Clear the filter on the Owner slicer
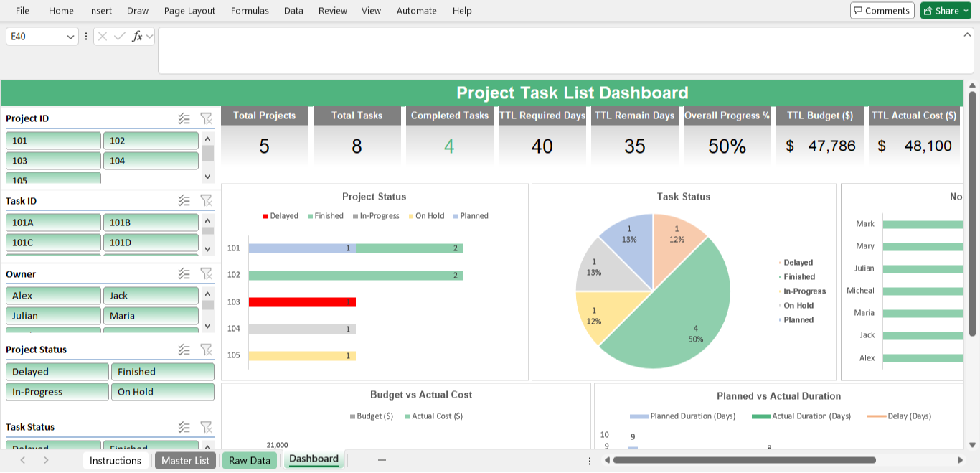Screen dimensions: 980x473 coord(207,273)
